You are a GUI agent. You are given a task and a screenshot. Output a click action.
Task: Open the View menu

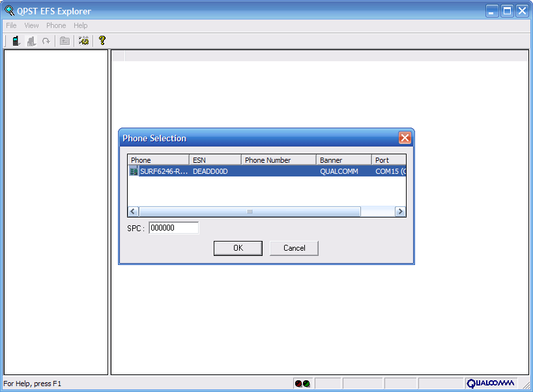click(31, 25)
